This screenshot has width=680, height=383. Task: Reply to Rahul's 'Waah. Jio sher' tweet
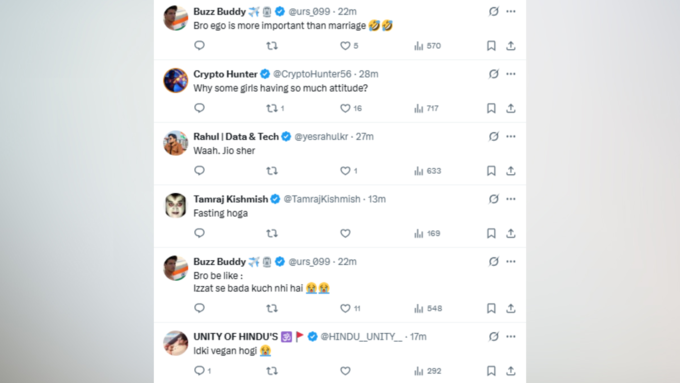(x=199, y=170)
